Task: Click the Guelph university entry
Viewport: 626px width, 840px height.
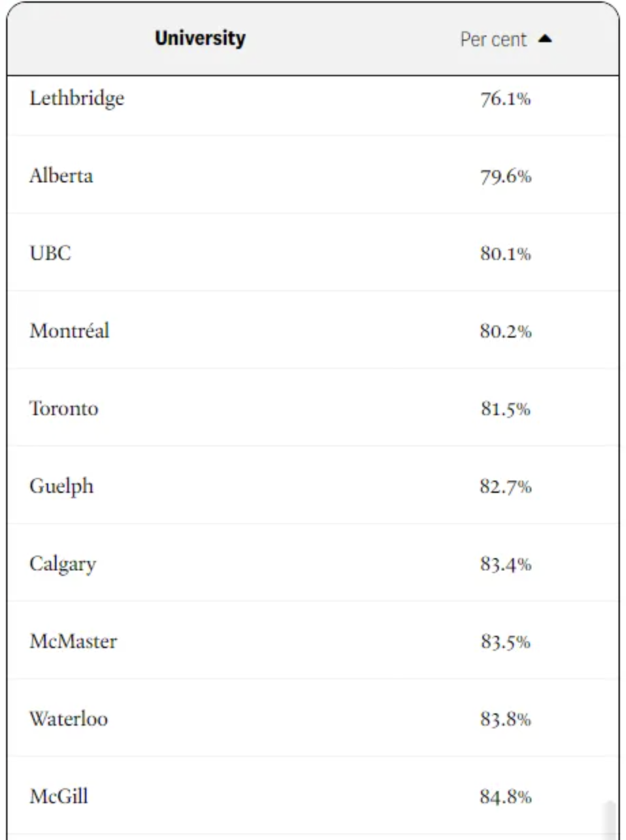Action: click(61, 487)
